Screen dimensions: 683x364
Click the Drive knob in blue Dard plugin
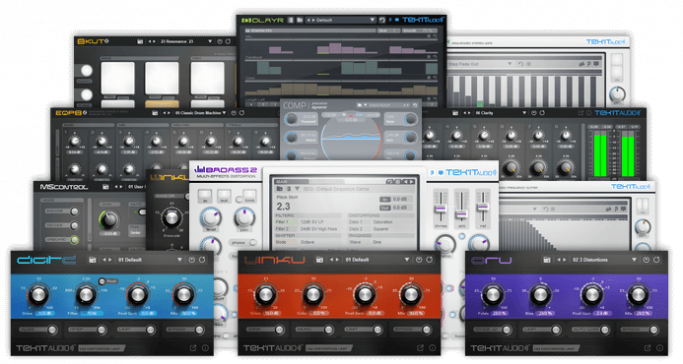pyautogui.click(x=38, y=294)
